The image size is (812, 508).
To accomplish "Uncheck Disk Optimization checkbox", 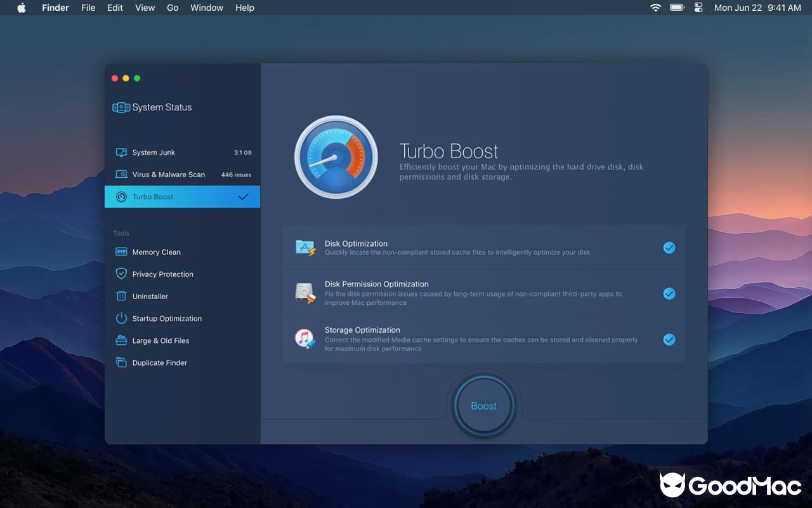I will (669, 248).
